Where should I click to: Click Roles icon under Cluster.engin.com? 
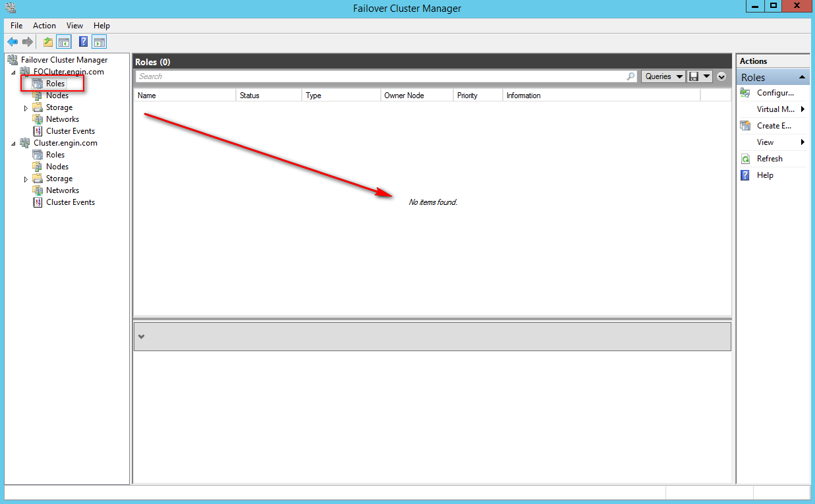click(38, 155)
